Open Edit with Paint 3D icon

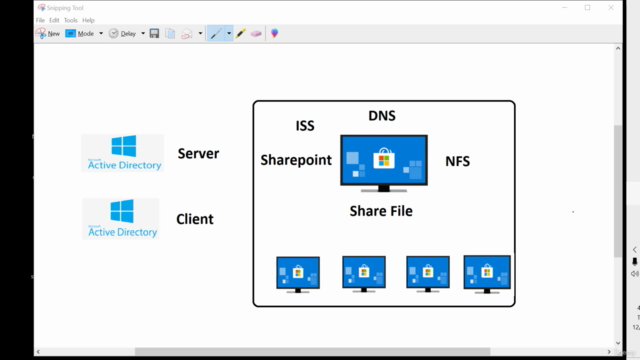coord(275,33)
